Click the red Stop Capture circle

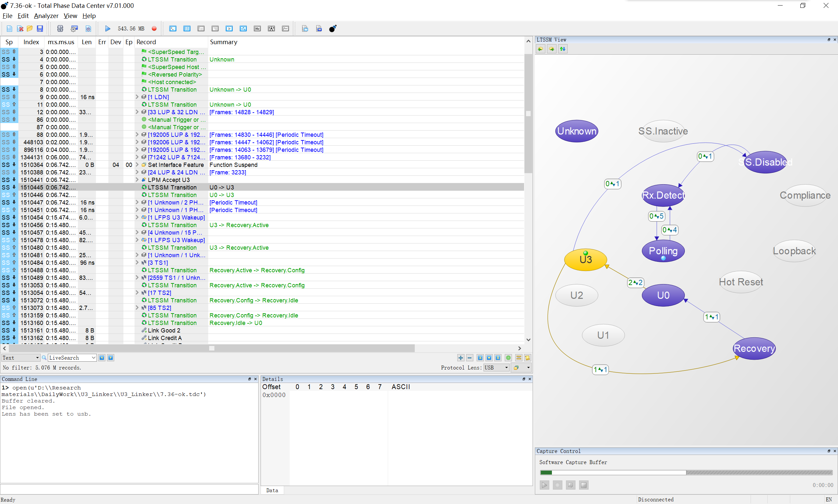(x=154, y=28)
